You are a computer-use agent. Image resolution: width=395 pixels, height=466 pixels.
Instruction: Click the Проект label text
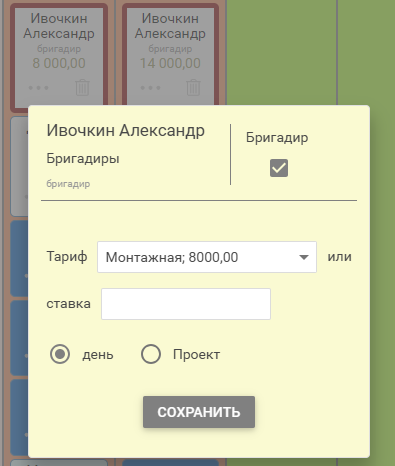pos(196,354)
